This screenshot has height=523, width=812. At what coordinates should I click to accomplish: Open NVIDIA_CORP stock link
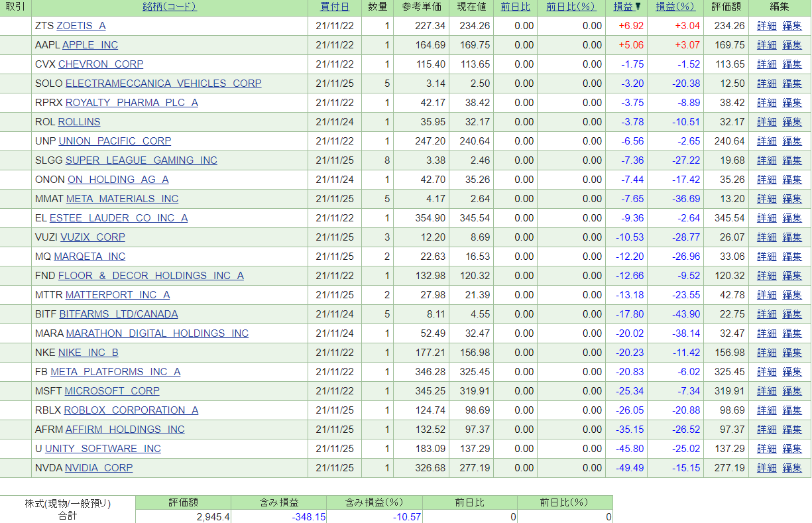pyautogui.click(x=99, y=468)
